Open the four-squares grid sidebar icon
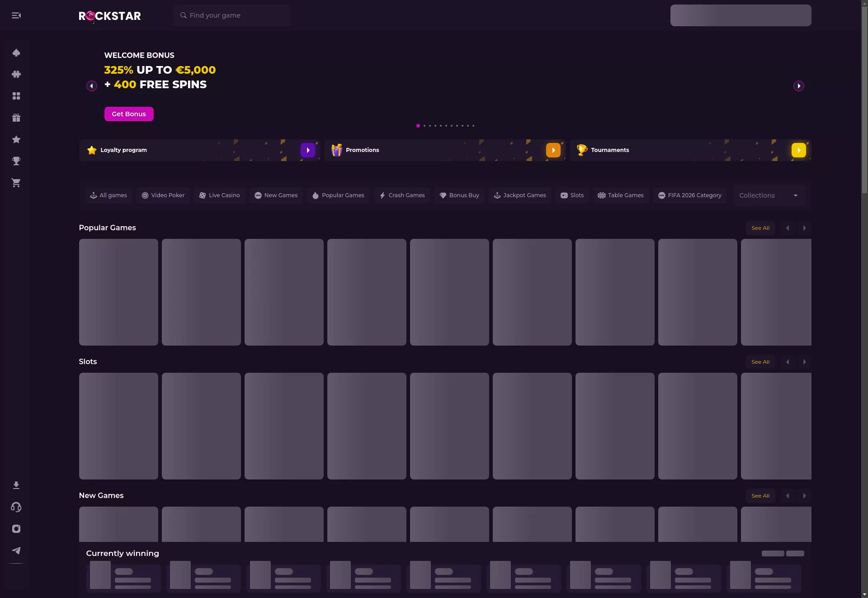The height and width of the screenshot is (598, 868). tap(16, 96)
